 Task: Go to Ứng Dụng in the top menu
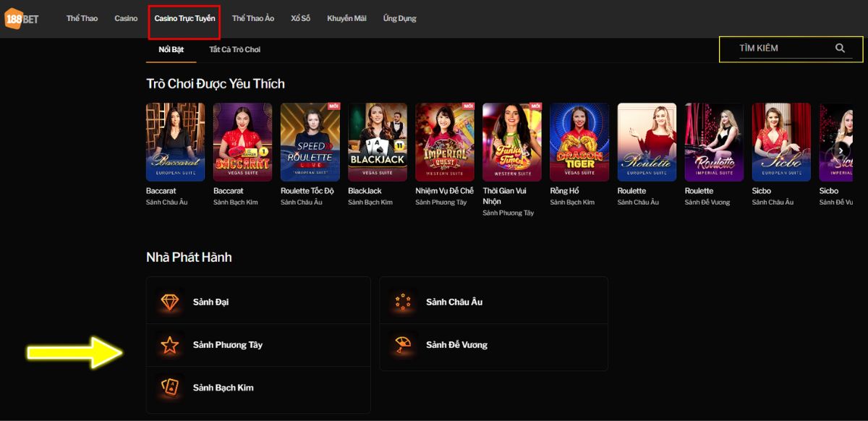coord(399,18)
